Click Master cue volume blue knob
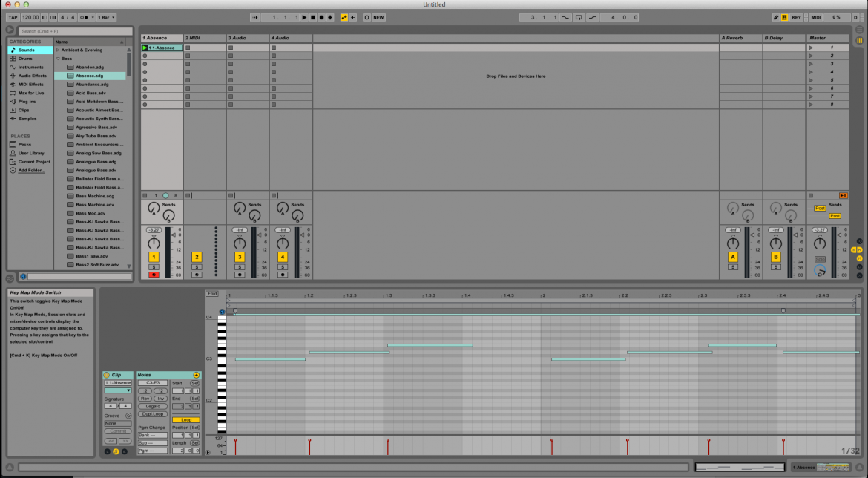Viewport: 868px width, 478px height. 820,270
